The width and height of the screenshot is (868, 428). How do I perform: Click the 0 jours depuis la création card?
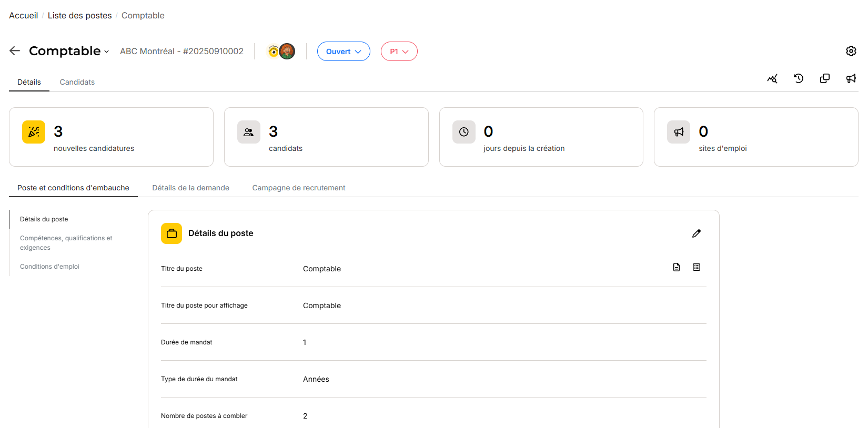(x=541, y=137)
